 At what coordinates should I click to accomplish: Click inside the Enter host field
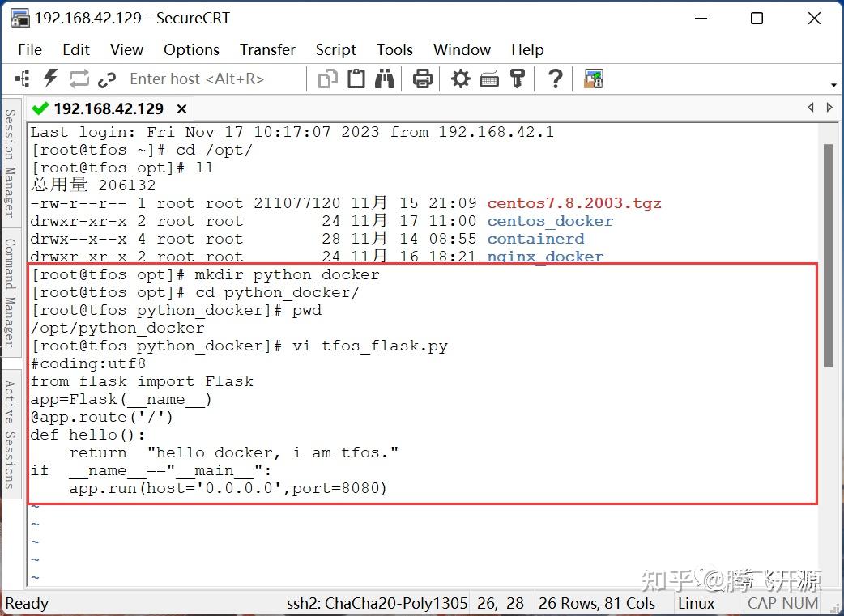(197, 79)
